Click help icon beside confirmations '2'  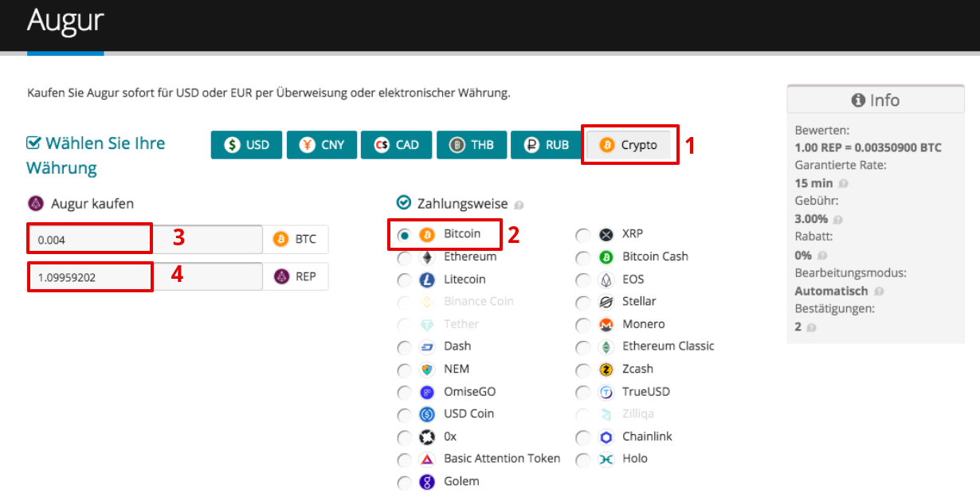[810, 327]
